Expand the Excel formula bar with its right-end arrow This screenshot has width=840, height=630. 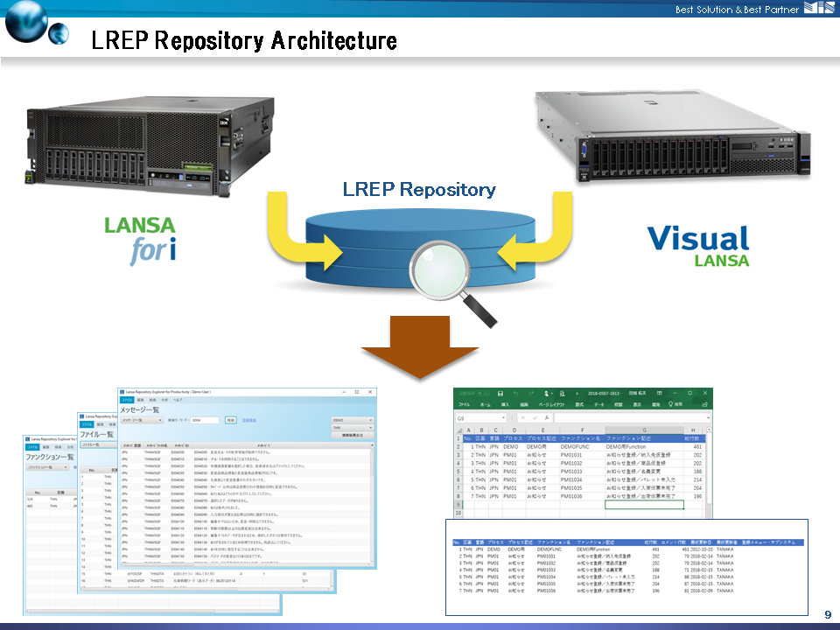[x=708, y=418]
